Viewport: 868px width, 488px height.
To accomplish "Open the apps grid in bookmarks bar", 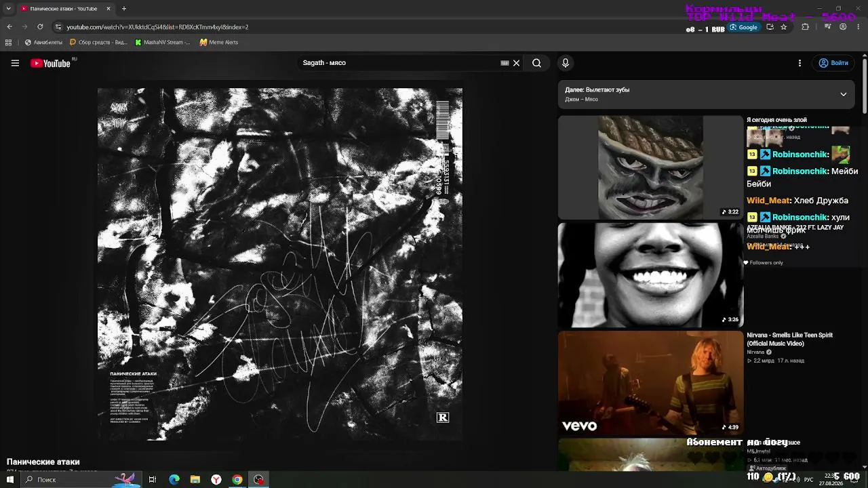I will point(8,42).
